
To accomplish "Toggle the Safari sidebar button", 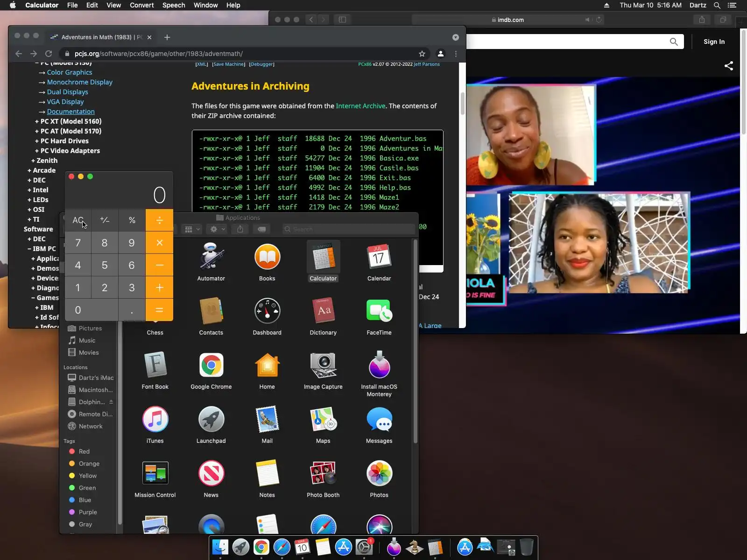I will [x=342, y=20].
